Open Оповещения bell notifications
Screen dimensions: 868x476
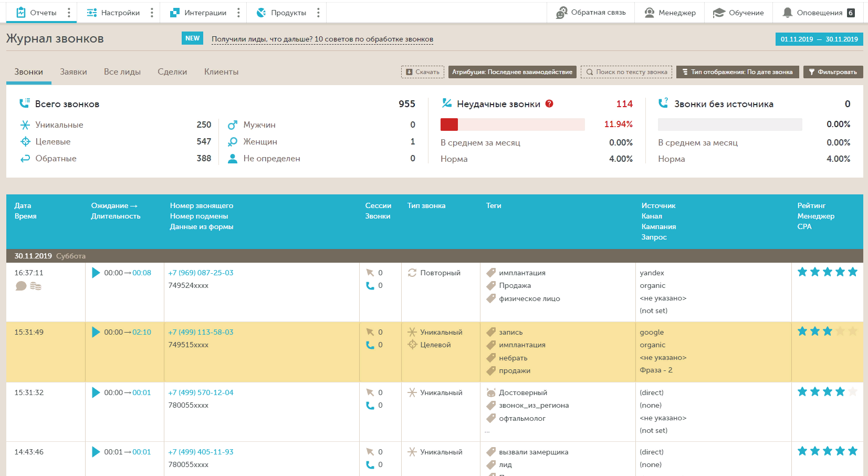point(818,13)
